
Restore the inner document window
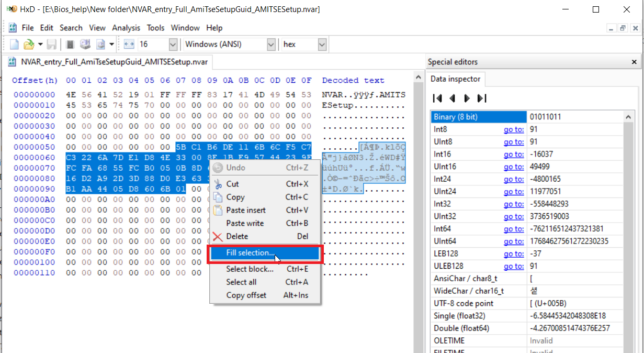(623, 28)
